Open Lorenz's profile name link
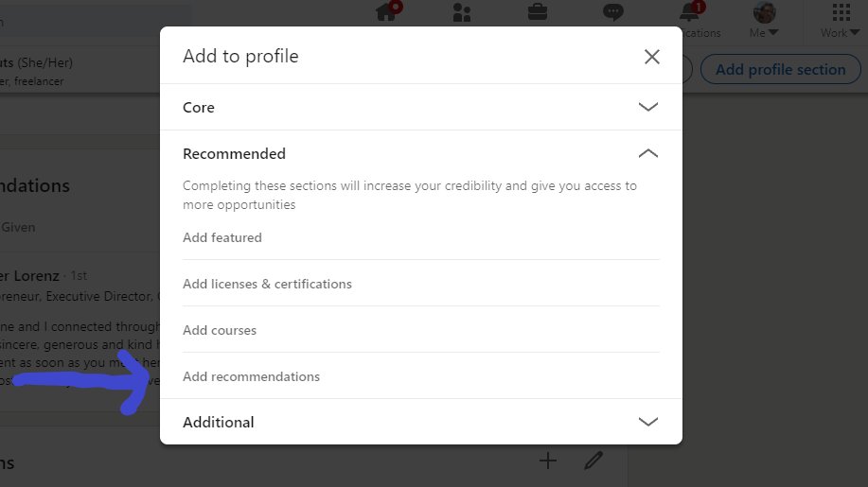Screen dimensions: 868x487 [x=29, y=275]
